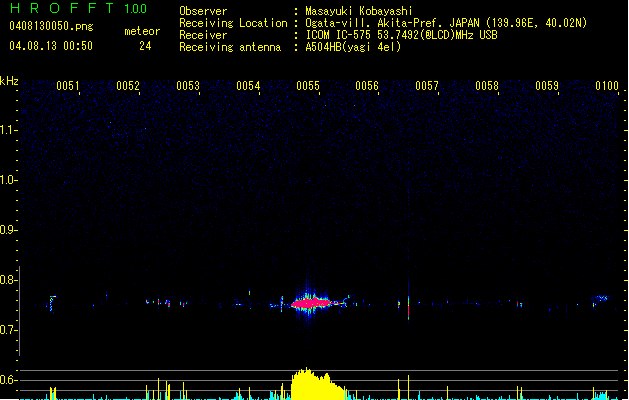This screenshot has height=400, width=629.
Task: Click the A504HB(yagi 4el) antenna text
Action: coord(353,47)
